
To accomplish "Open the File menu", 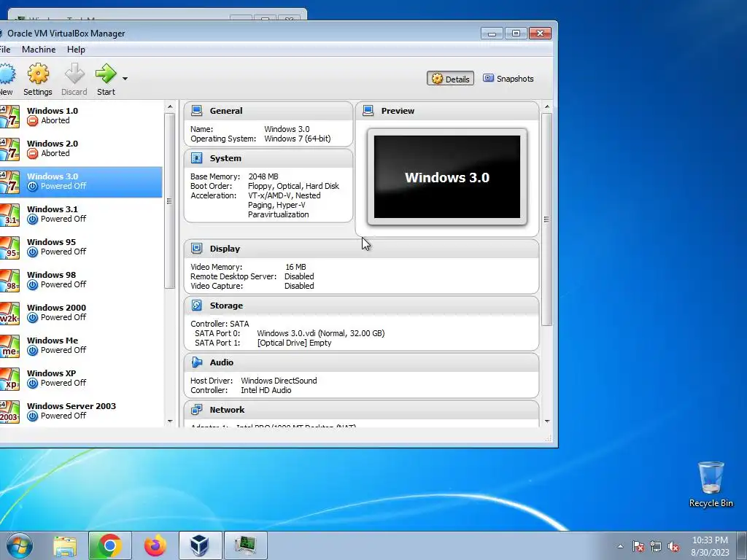I will coord(5,50).
